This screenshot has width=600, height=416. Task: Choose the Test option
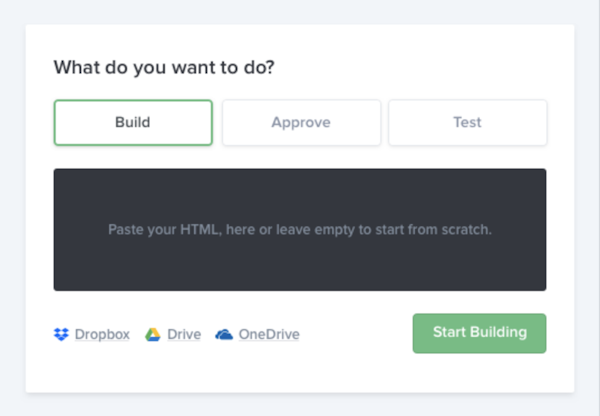click(467, 123)
